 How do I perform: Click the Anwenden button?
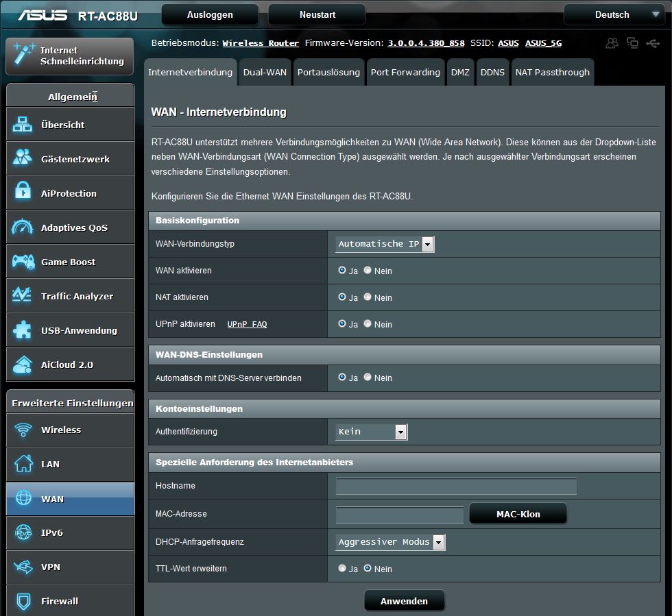(404, 601)
